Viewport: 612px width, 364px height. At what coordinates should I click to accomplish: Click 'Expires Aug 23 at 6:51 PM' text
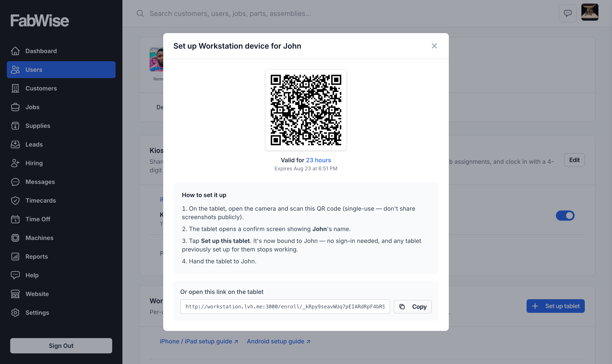point(306,168)
